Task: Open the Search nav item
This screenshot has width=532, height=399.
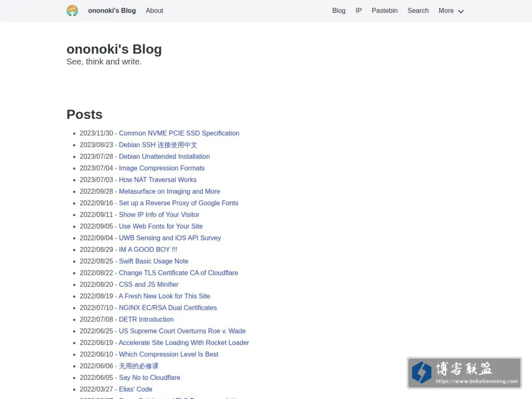Action: 418,11
